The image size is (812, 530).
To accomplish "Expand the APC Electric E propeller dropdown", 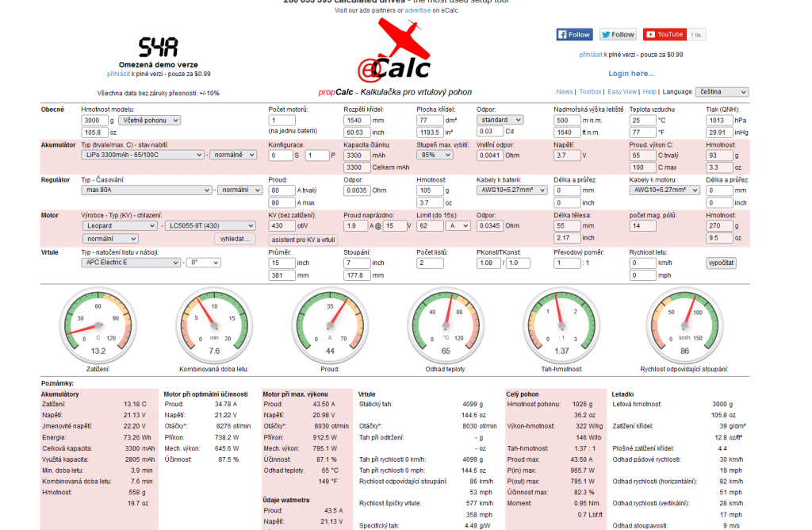I will 131,263.
